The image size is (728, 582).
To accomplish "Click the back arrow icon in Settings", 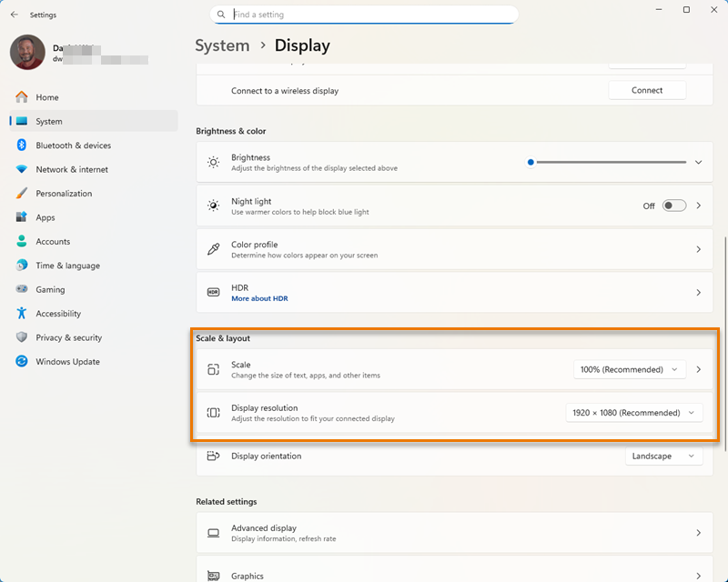I will (15, 15).
